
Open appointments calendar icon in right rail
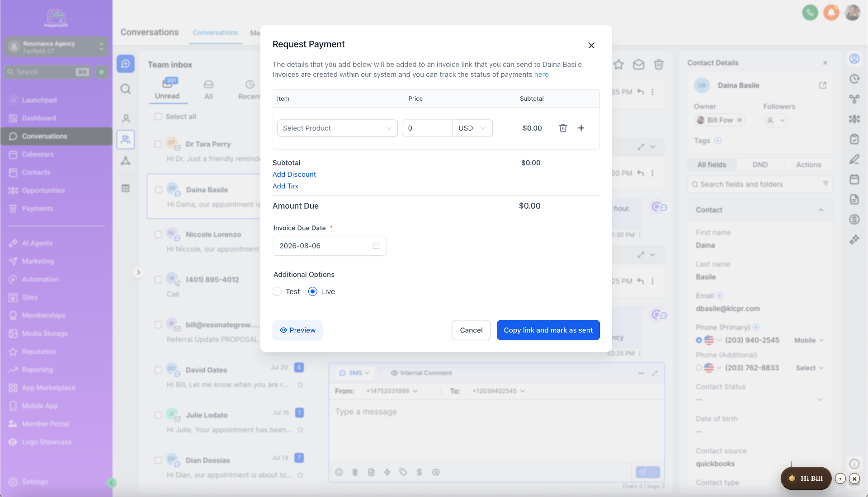(x=854, y=179)
